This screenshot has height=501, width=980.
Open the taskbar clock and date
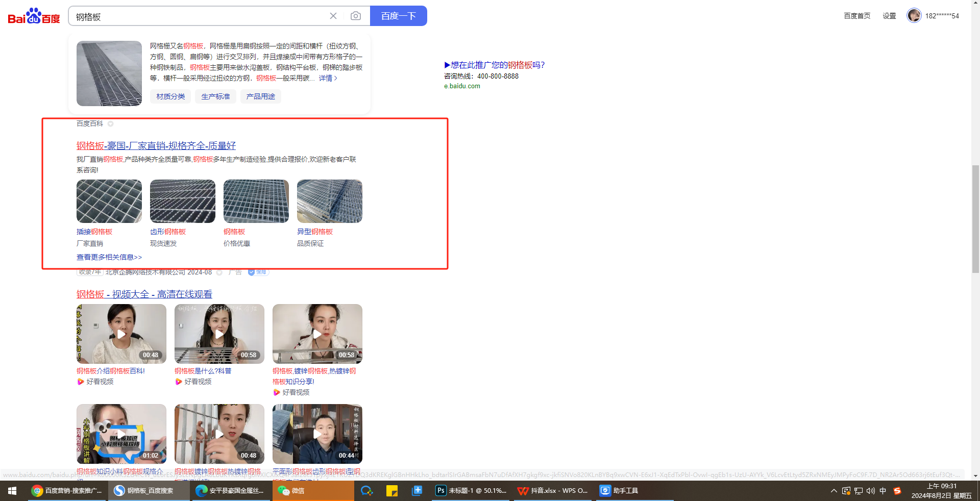(942, 491)
